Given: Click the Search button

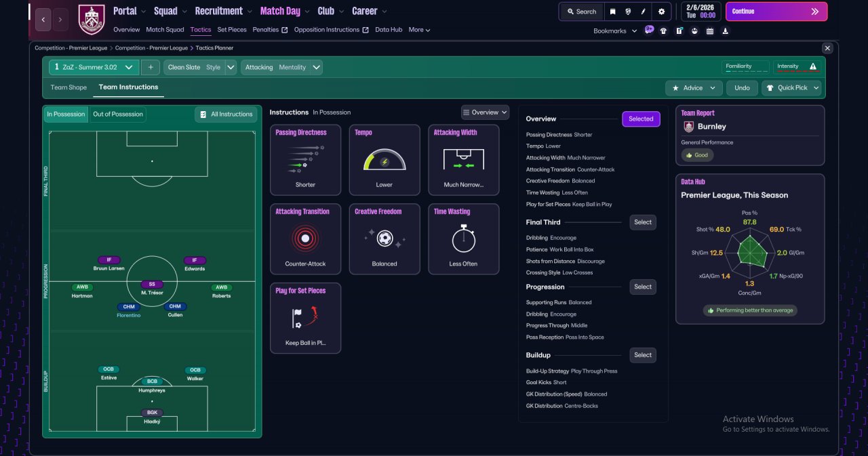Looking at the screenshot, I should point(582,12).
